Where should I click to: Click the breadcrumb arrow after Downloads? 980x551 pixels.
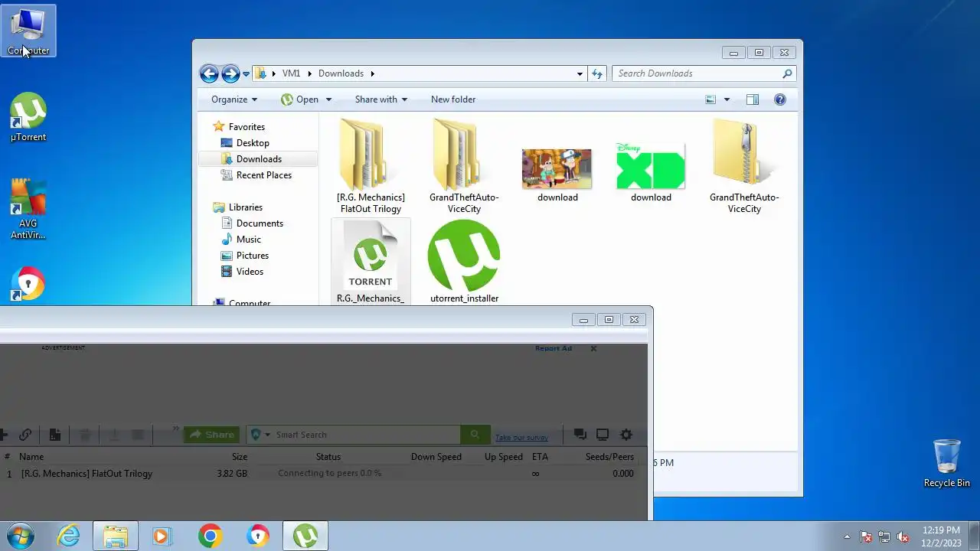point(372,73)
